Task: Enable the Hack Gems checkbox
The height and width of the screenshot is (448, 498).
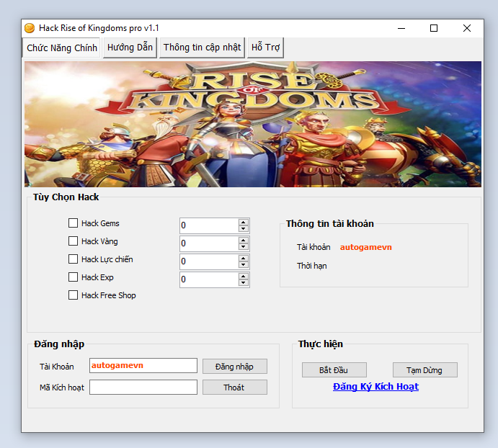Action: point(73,223)
